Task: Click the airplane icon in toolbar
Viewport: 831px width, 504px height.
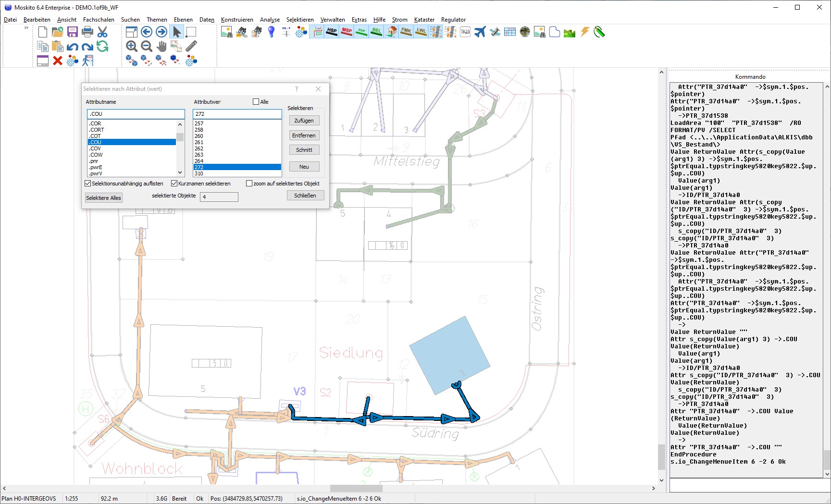Action: pos(480,32)
